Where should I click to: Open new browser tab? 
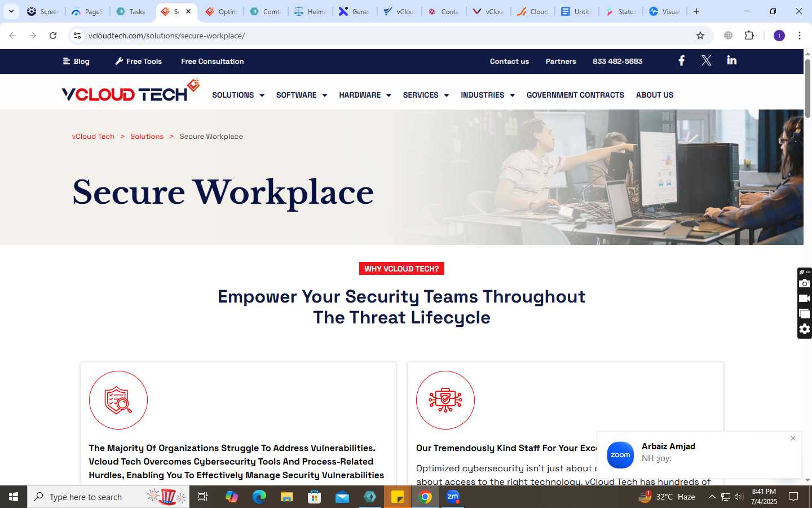click(696, 11)
